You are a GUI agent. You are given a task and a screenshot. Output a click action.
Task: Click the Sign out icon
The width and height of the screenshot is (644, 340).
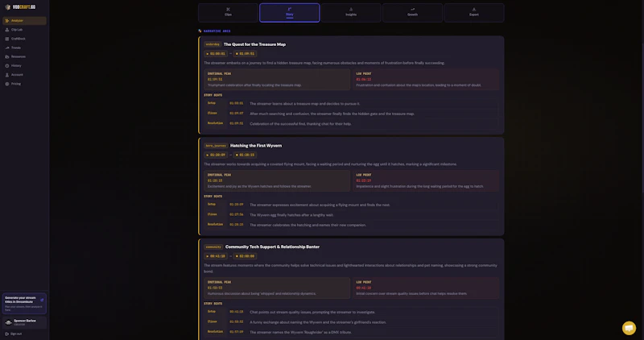point(6,334)
